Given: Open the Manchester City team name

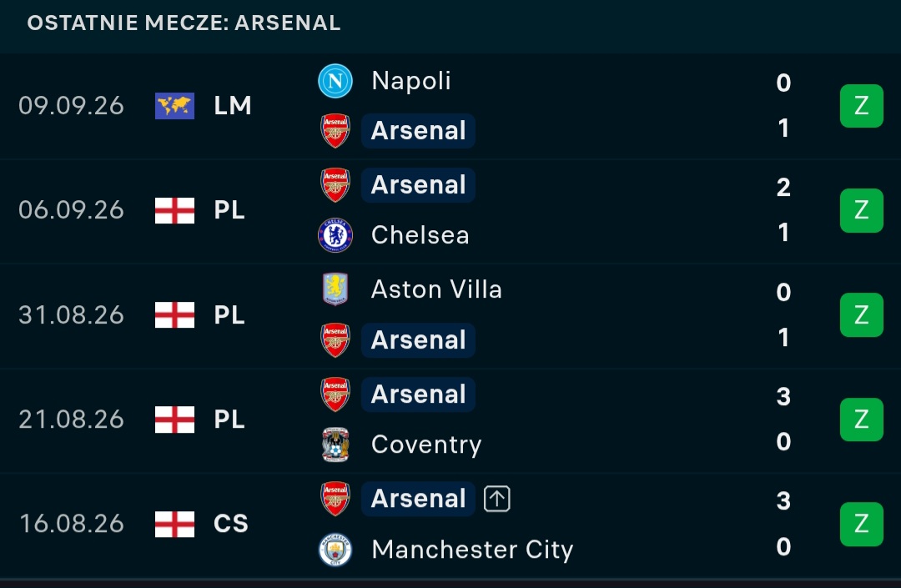Looking at the screenshot, I should pyautogui.click(x=472, y=550).
